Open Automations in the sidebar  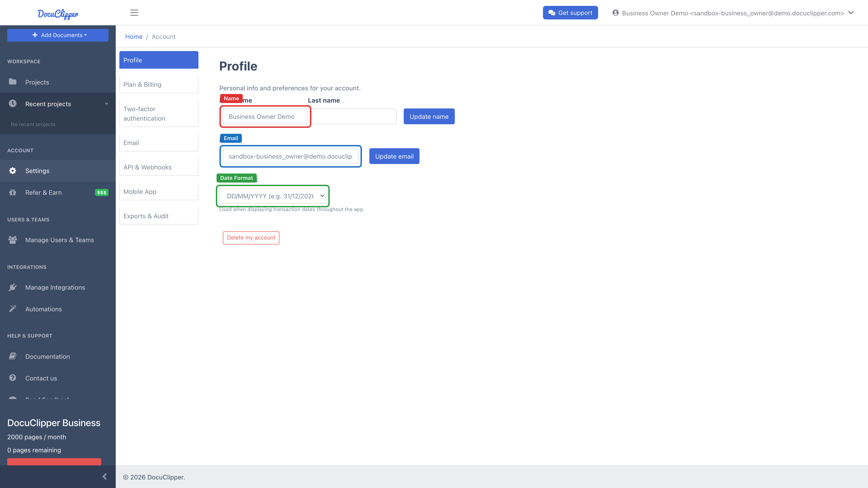click(58, 309)
